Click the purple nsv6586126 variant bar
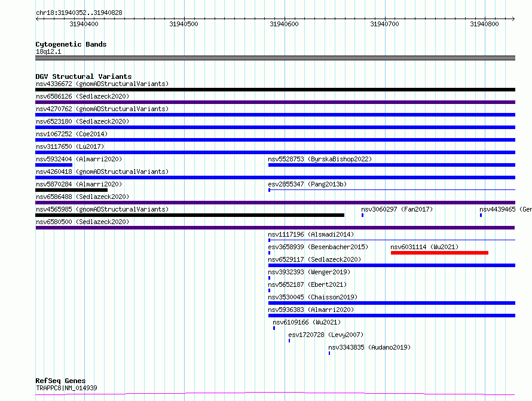 click(x=275, y=102)
